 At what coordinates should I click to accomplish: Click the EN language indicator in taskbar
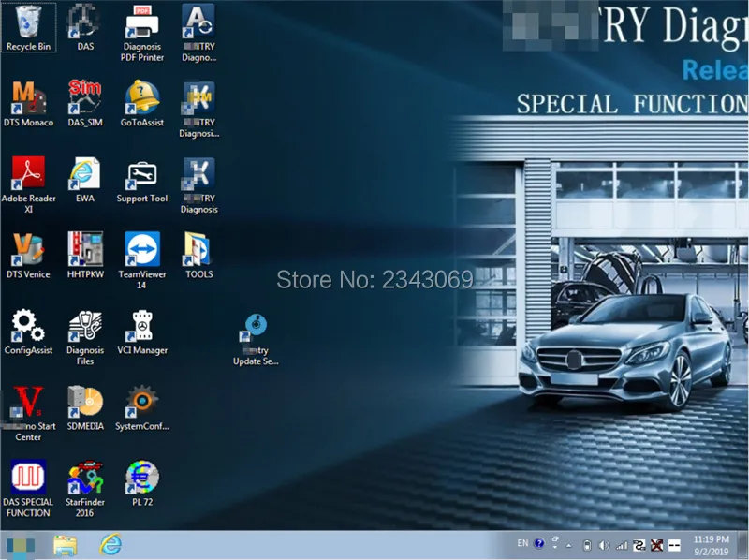(522, 544)
